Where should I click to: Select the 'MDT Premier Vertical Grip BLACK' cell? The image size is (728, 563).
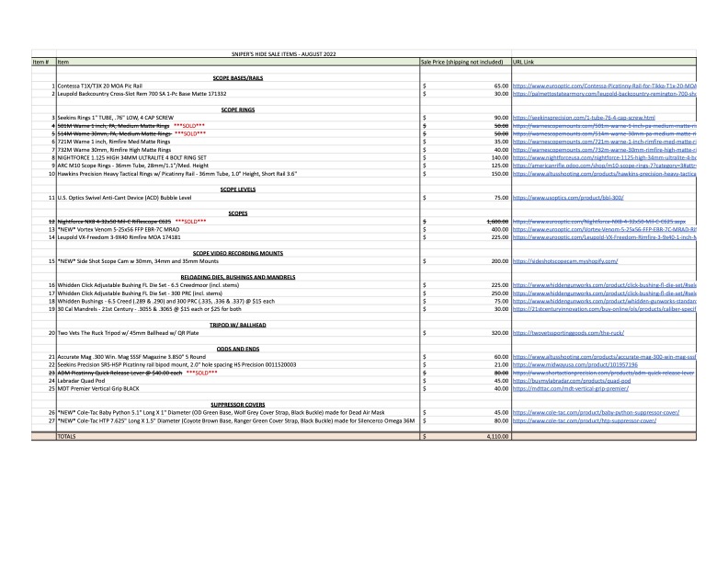[x=238, y=389]
